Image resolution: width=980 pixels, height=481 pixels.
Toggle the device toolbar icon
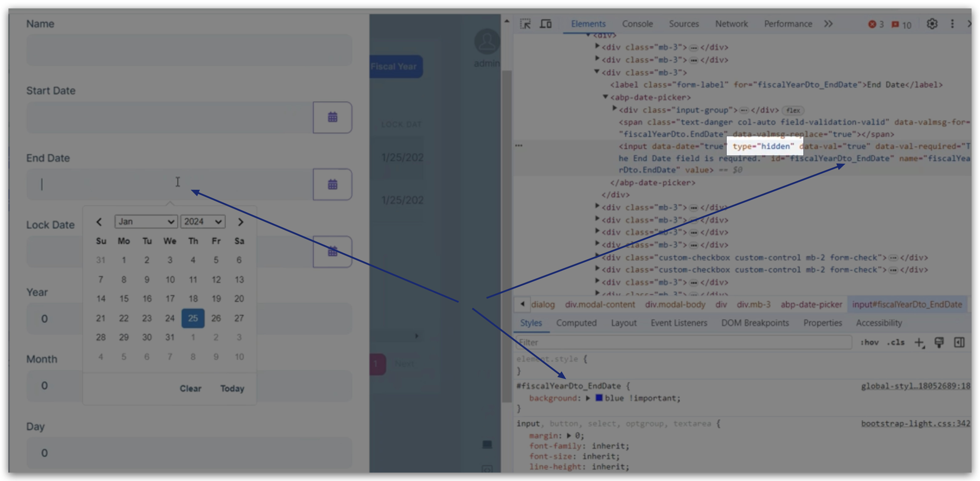[x=546, y=24]
